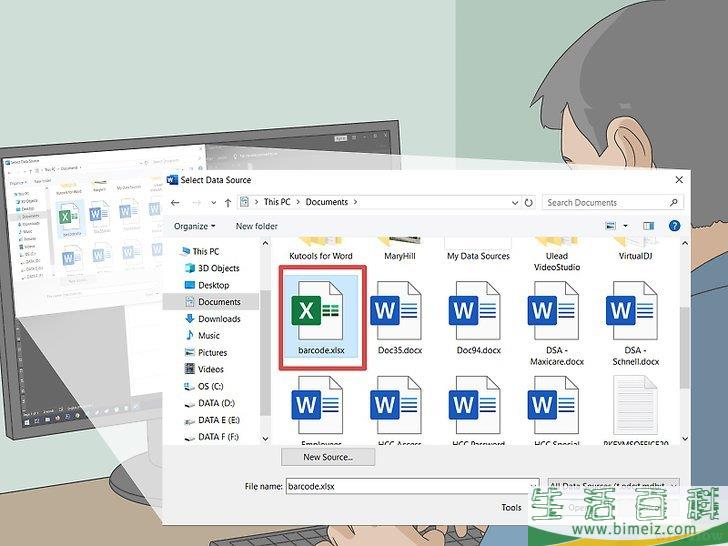The height and width of the screenshot is (546, 728).
Task: Select OS (C:) drive
Action: 204,386
